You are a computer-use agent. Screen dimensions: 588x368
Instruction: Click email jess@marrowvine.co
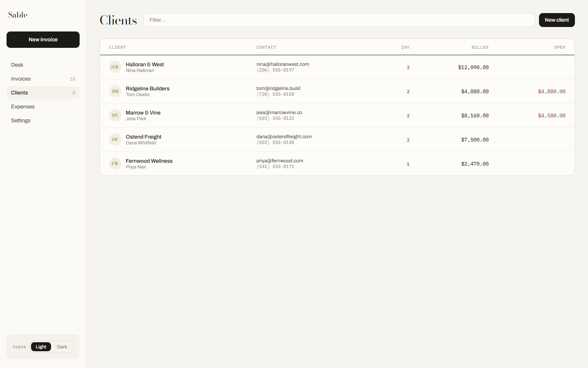[x=279, y=112]
